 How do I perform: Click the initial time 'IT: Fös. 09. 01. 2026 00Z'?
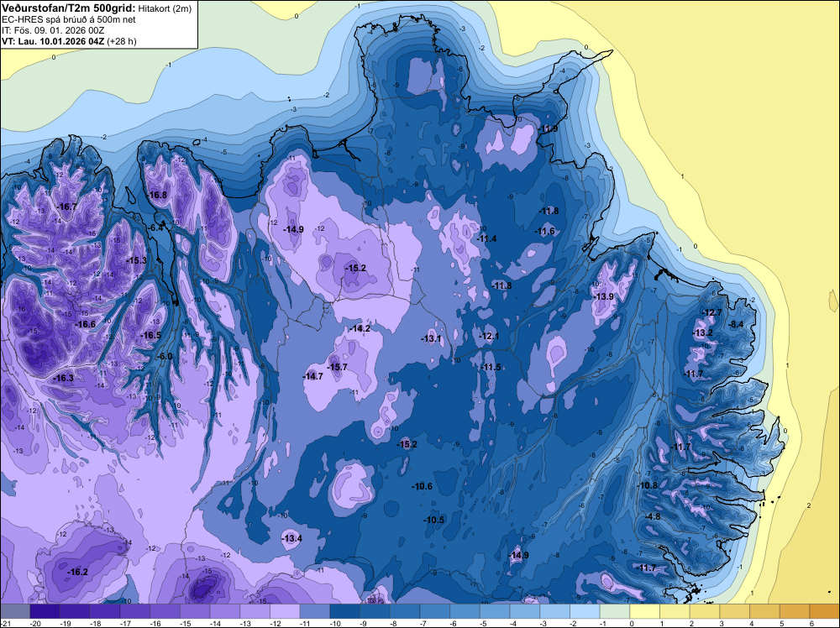coord(52,30)
